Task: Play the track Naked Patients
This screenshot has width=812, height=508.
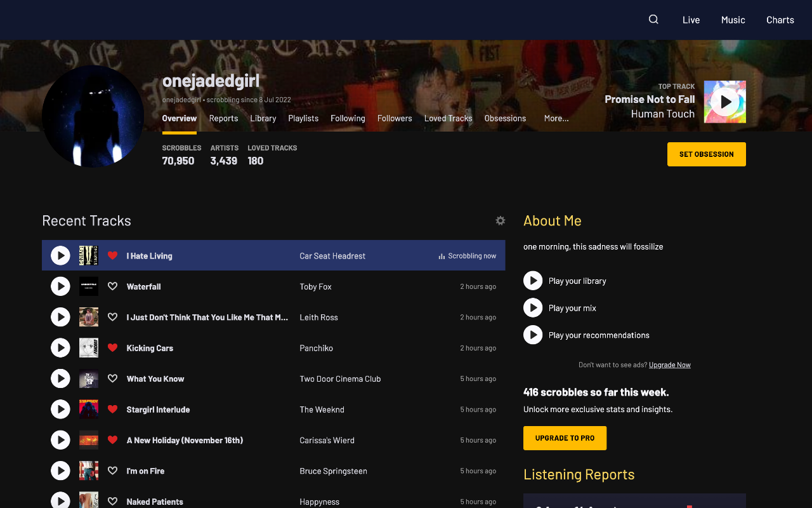Action: click(60, 501)
